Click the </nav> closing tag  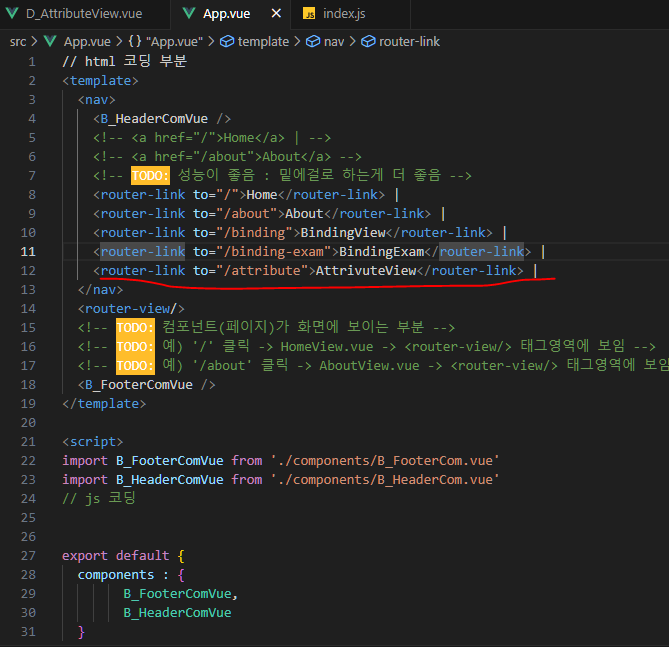pyautogui.click(x=100, y=290)
